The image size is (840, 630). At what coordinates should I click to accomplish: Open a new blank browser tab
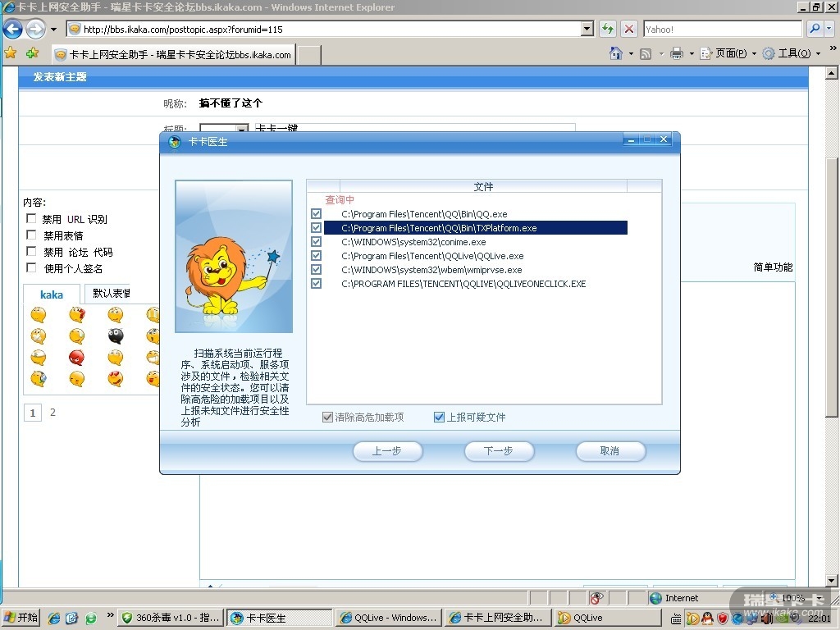(309, 55)
